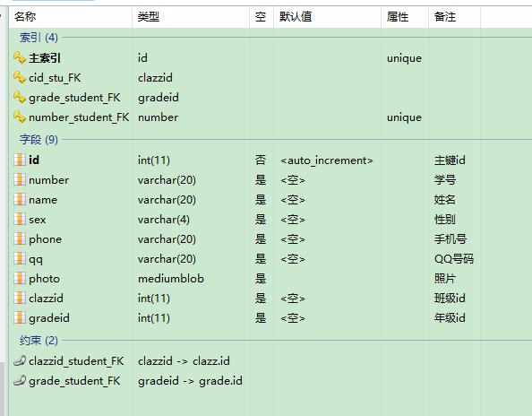Select the field named name
Image resolution: width=532 pixels, height=416 pixels.
(x=43, y=200)
